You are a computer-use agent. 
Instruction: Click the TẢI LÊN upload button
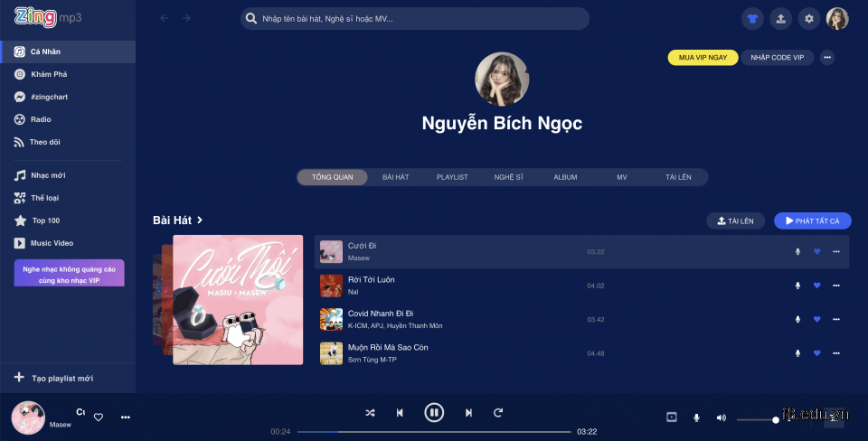[735, 220]
